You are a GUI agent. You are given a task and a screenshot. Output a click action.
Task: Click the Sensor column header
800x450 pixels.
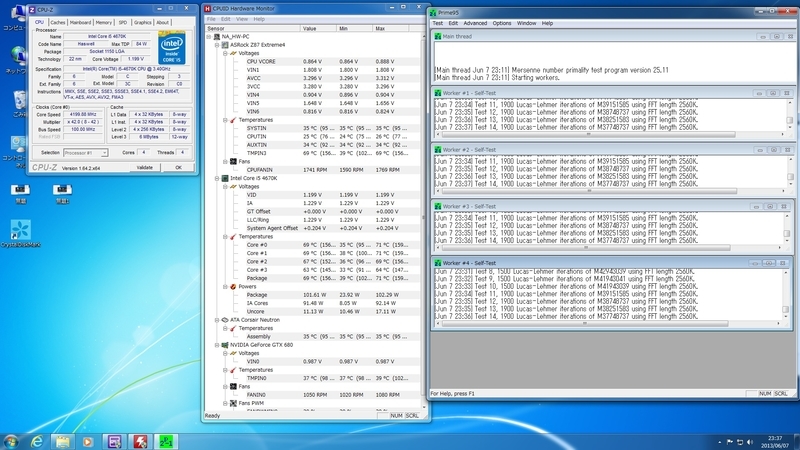pos(253,29)
